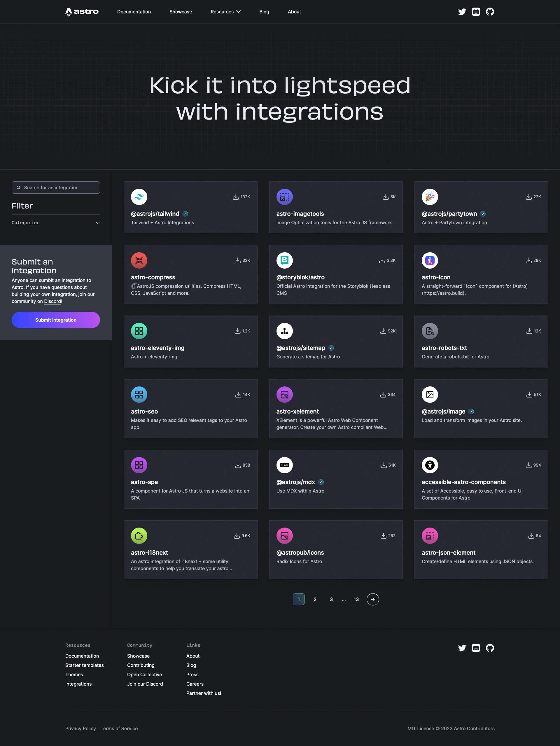Viewport: 560px width, 746px height.
Task: Open Astro's GitHub from the header icon
Action: [x=490, y=12]
